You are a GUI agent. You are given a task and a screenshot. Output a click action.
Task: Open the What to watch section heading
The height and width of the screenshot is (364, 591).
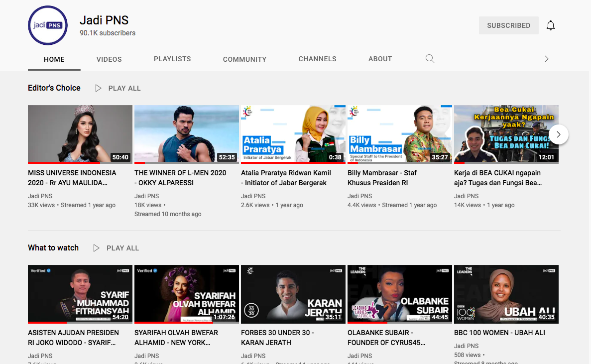click(53, 247)
